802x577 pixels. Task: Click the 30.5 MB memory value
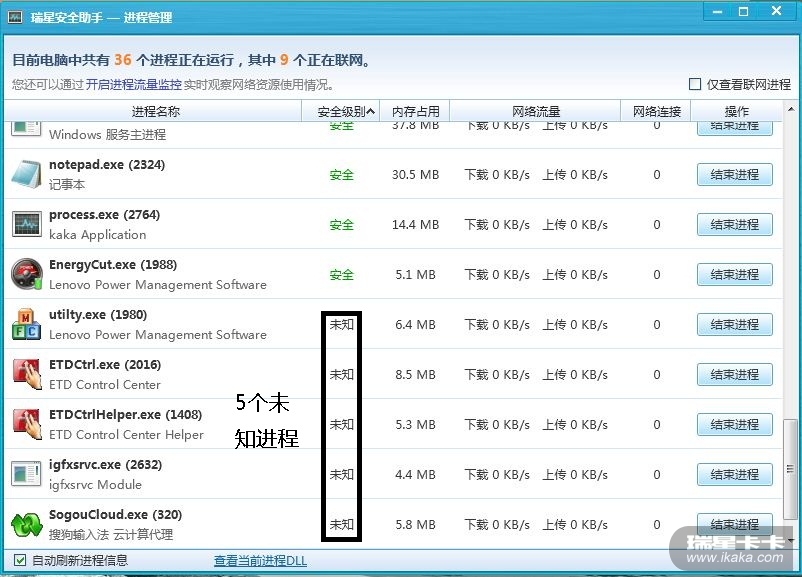[415, 174]
